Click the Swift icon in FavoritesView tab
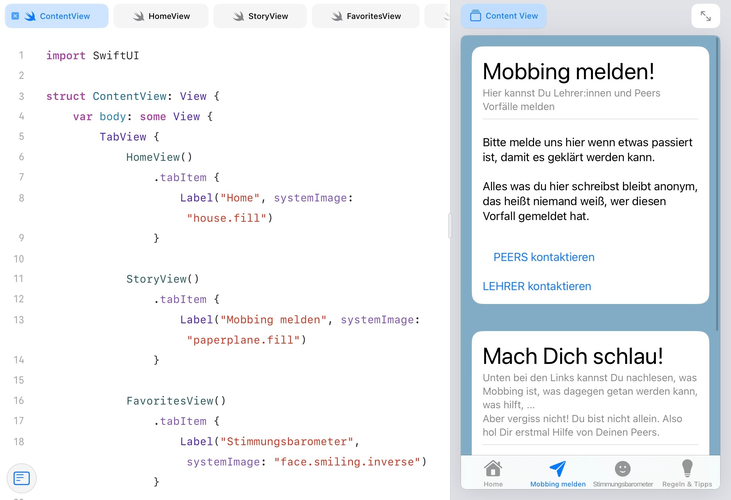 click(337, 16)
